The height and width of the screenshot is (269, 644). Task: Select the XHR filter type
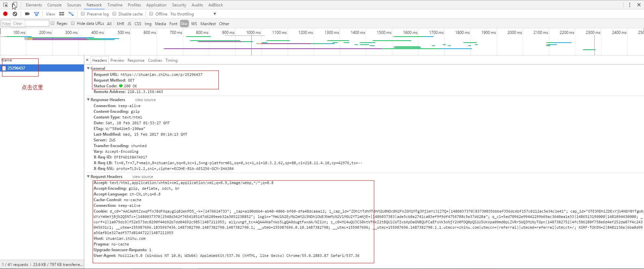(120, 24)
